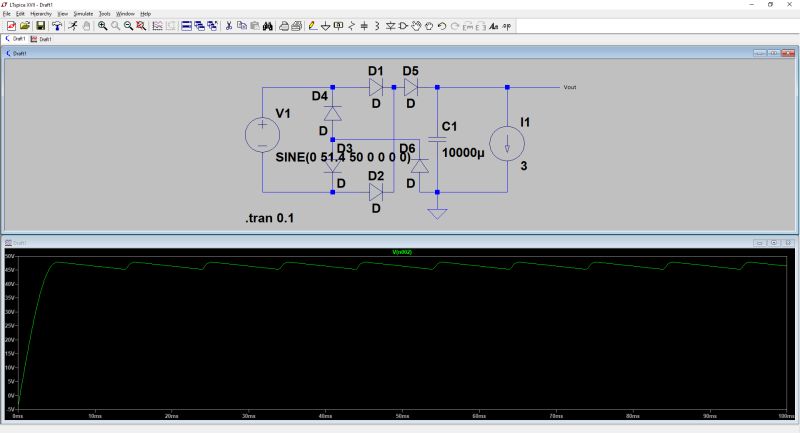Viewport: 800px width, 433px height.
Task: Pick the Diode placement tool
Action: click(x=390, y=26)
